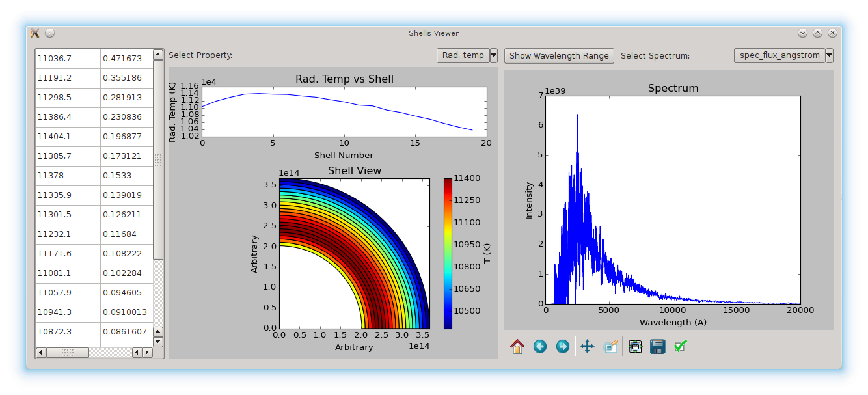Click the Shell View temperature colorbar
The height and width of the screenshot is (395, 868).
pos(448,253)
